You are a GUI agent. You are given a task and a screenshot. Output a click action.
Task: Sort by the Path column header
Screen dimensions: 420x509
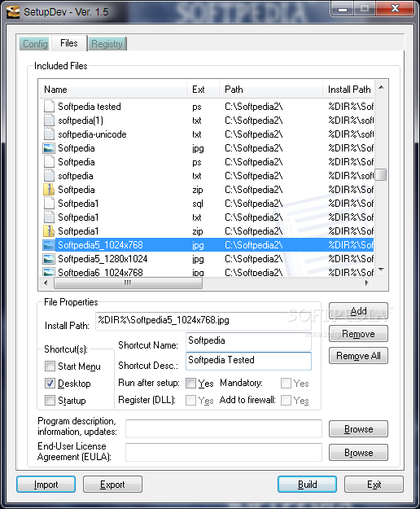(272, 90)
